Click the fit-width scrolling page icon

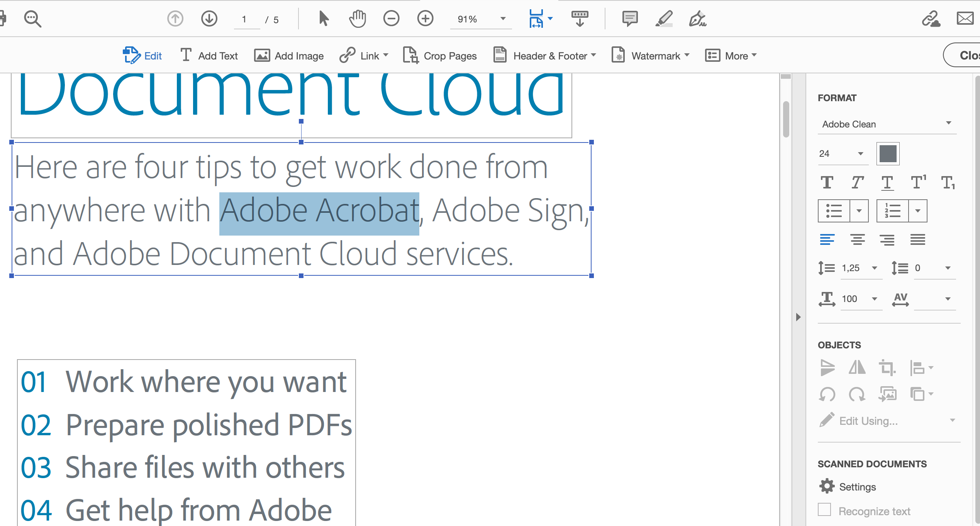536,19
